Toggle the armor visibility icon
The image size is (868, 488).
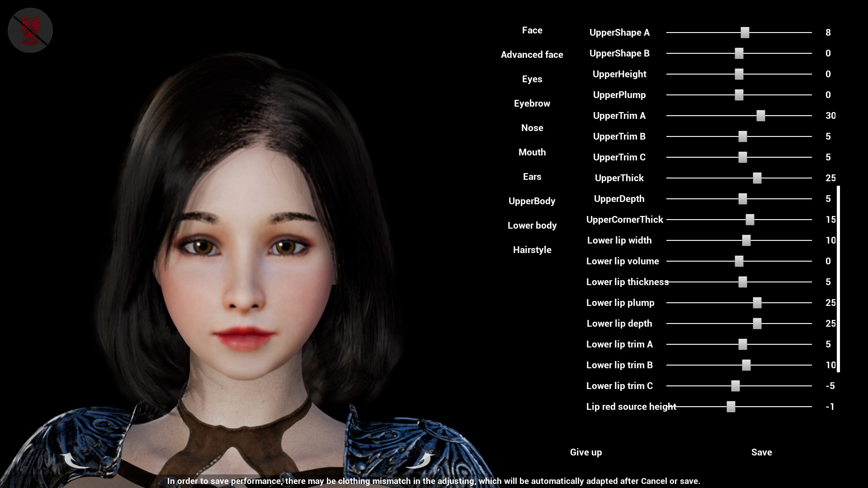(30, 30)
